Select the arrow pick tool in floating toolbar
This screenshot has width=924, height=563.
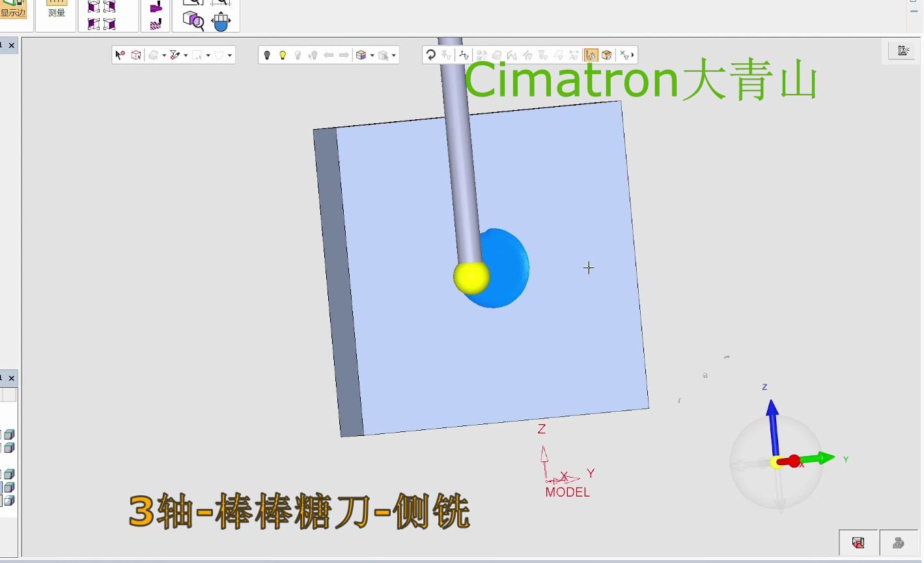coord(119,55)
